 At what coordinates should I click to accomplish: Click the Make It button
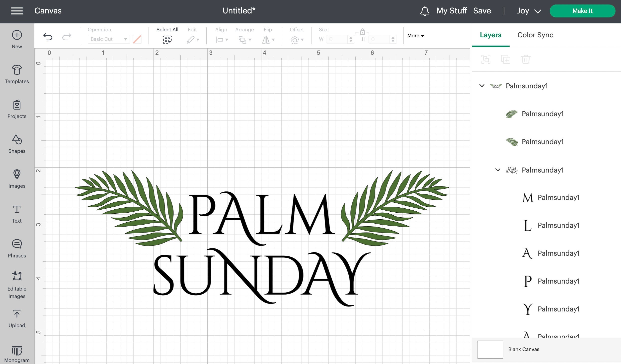point(582,11)
